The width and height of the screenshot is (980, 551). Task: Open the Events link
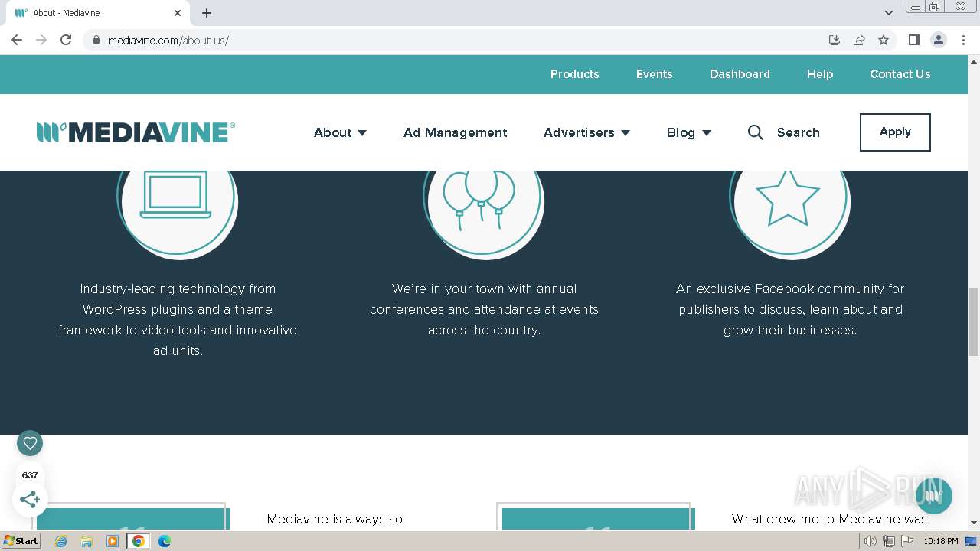(x=654, y=74)
